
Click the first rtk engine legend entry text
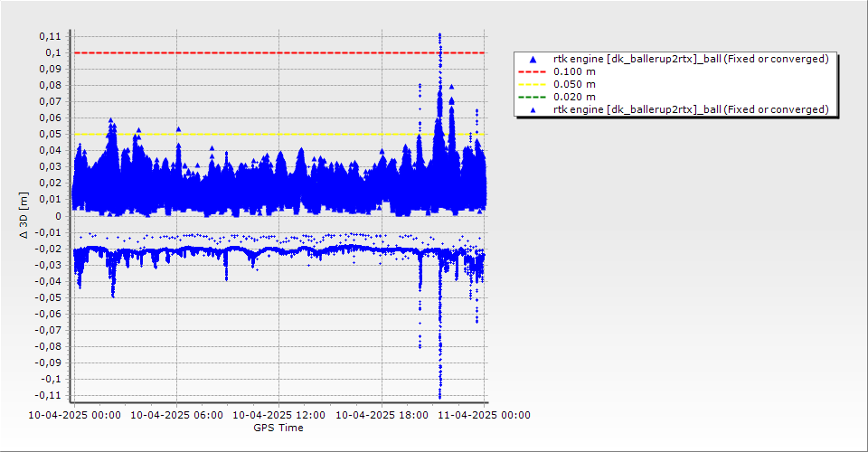coord(691,59)
